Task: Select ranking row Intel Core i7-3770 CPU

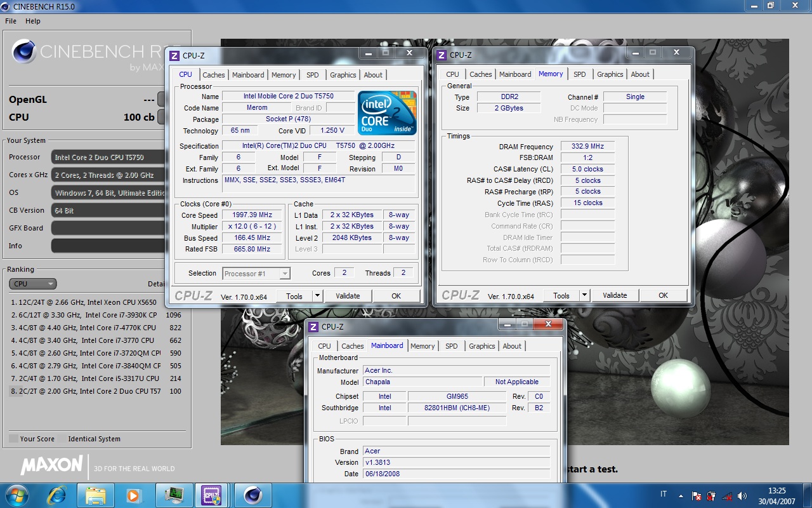Action: pos(96,340)
